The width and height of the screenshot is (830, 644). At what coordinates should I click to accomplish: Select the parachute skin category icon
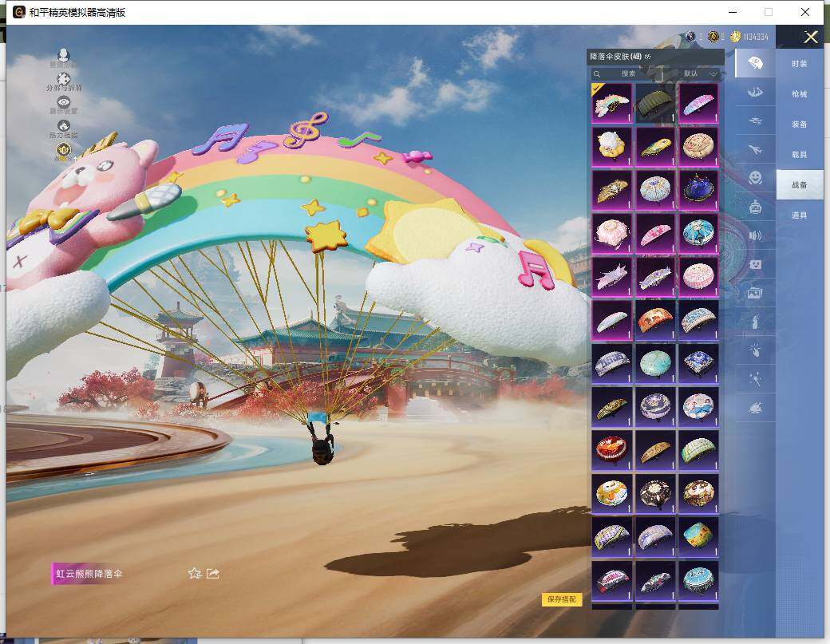pos(754,62)
